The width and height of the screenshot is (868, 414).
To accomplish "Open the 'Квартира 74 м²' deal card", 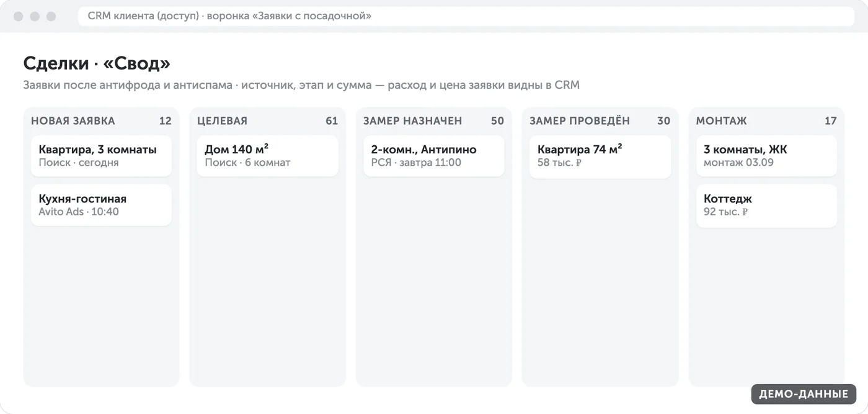I will [600, 156].
